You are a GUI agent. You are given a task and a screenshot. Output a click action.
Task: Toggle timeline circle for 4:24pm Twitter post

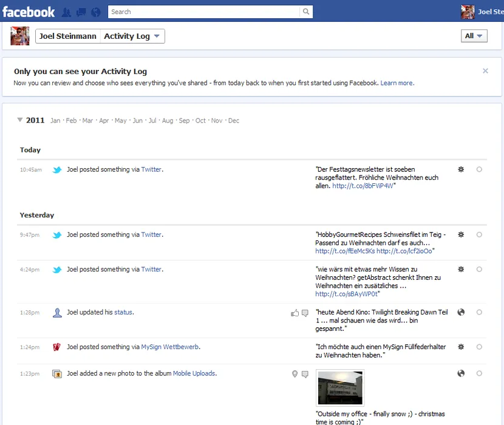[479, 270]
